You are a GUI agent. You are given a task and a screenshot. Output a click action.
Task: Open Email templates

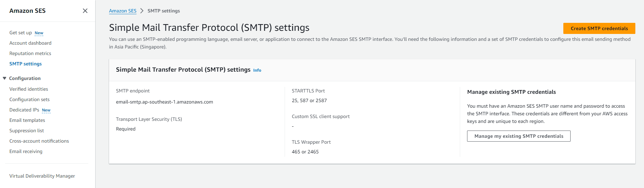pyautogui.click(x=27, y=120)
